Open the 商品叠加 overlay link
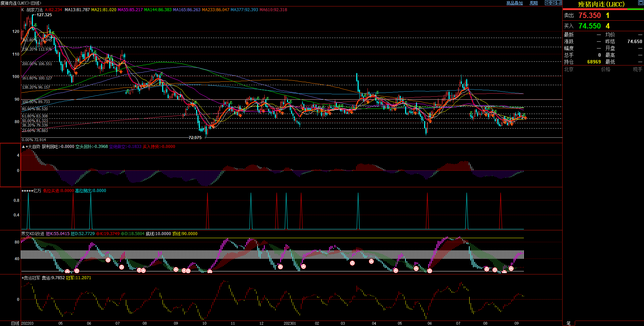The width and height of the screenshot is (644, 326). click(514, 3)
